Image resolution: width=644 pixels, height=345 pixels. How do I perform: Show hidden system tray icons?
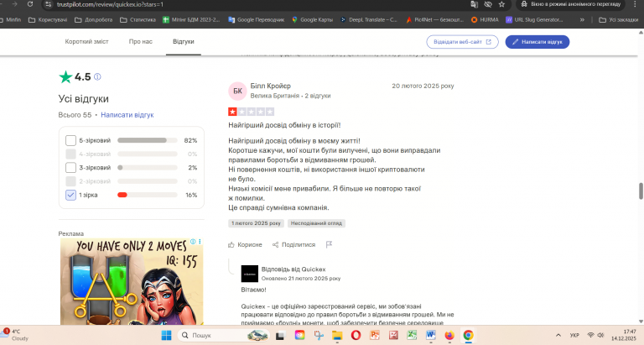(558, 336)
